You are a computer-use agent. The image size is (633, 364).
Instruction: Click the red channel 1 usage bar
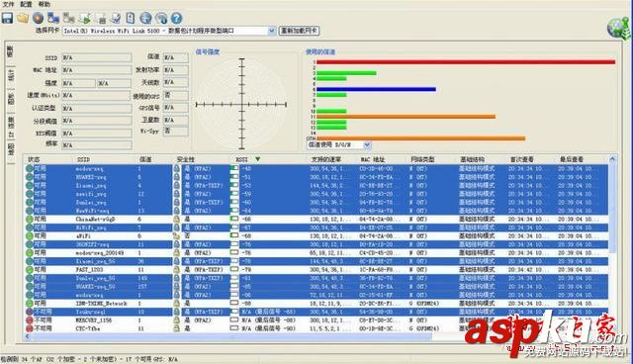pos(466,62)
